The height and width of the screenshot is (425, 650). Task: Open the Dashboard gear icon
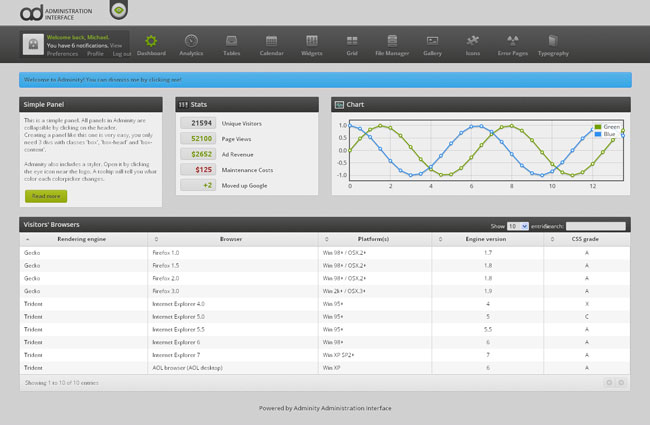(x=151, y=41)
